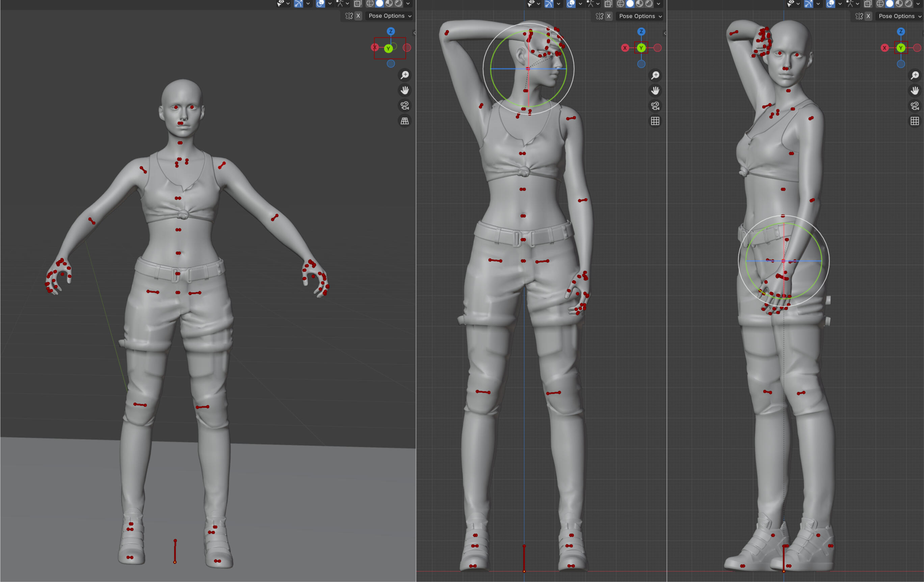Select material preview shading in the left viewport
Screen dimensions: 924x582
point(389,3)
